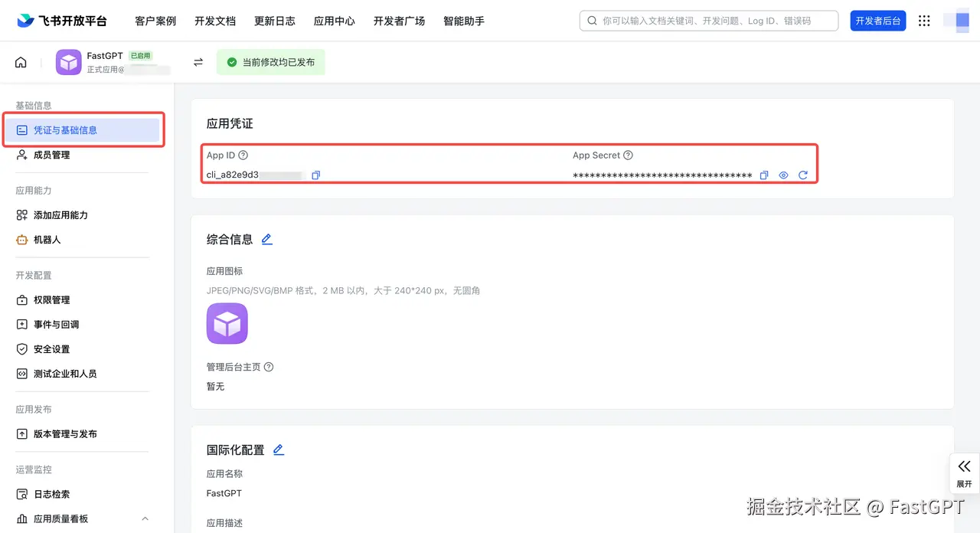Click the masked App Secret asterisks
The height and width of the screenshot is (533, 980).
(x=662, y=176)
